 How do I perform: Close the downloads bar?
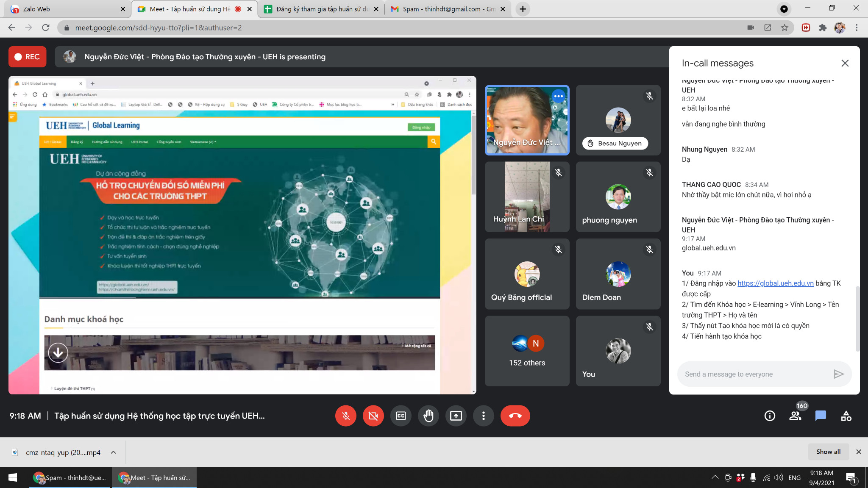859,452
